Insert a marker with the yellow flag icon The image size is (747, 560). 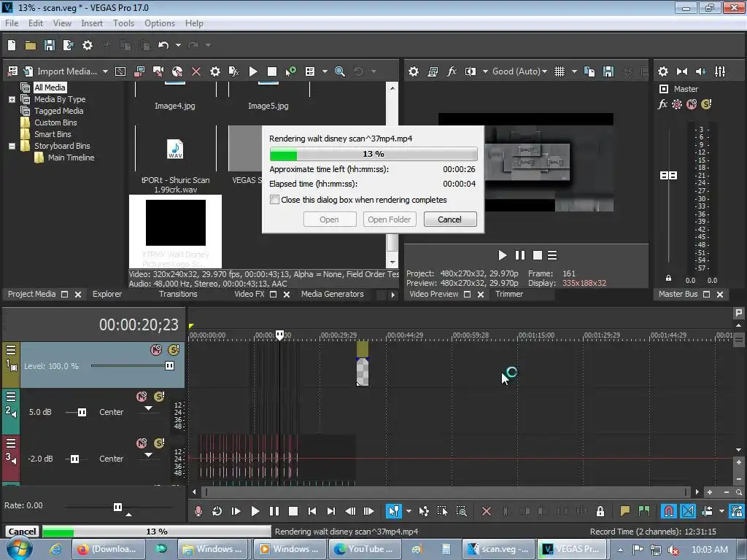click(624, 511)
